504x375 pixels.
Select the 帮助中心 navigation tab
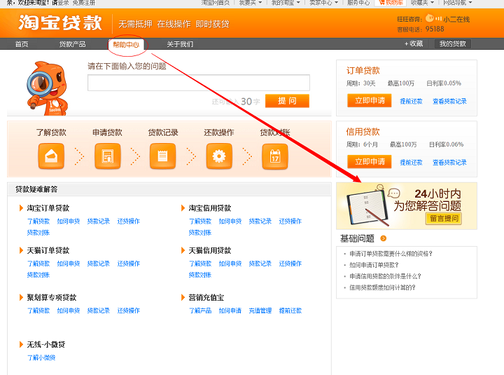pos(126,44)
